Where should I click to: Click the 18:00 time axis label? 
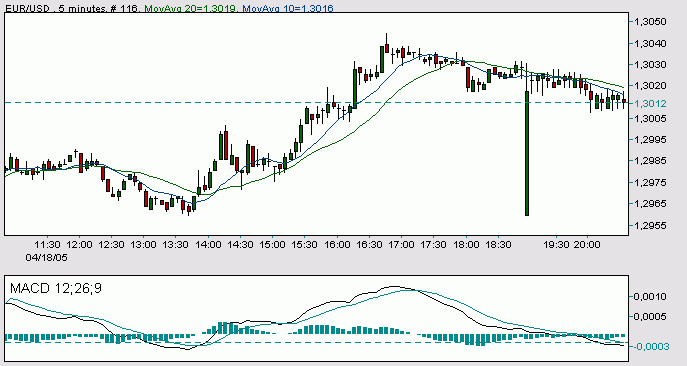[466, 245]
